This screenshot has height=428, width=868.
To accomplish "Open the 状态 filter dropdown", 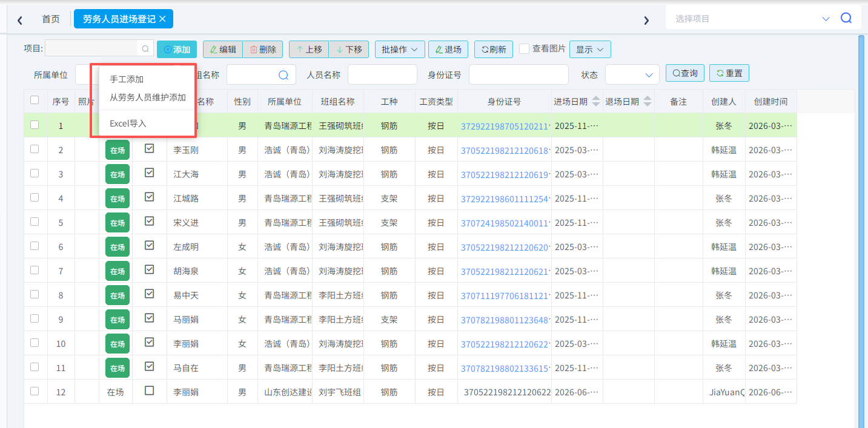I will tap(632, 75).
